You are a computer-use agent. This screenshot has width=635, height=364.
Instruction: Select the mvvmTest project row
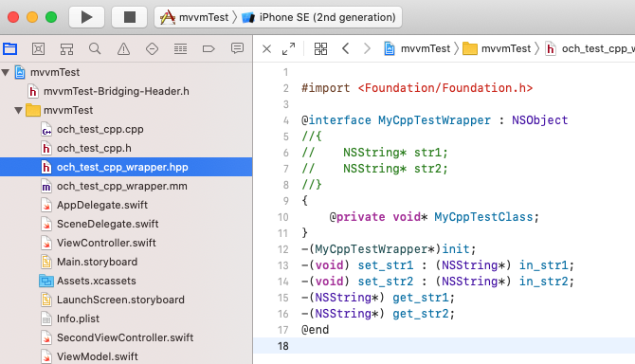[126, 72]
